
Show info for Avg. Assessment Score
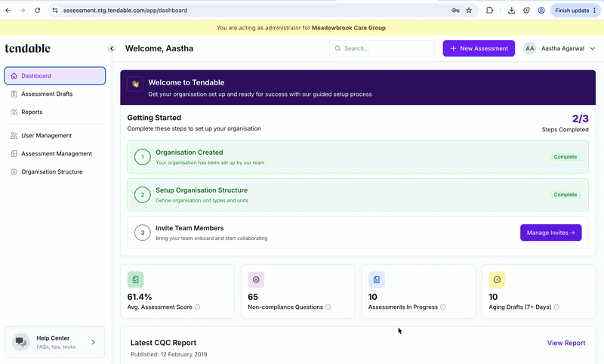(x=197, y=307)
